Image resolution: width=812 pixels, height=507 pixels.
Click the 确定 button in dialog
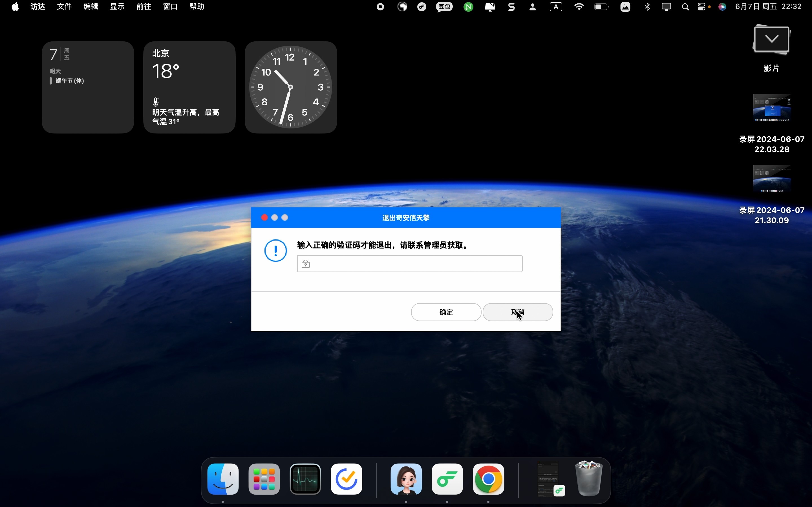coord(446,312)
